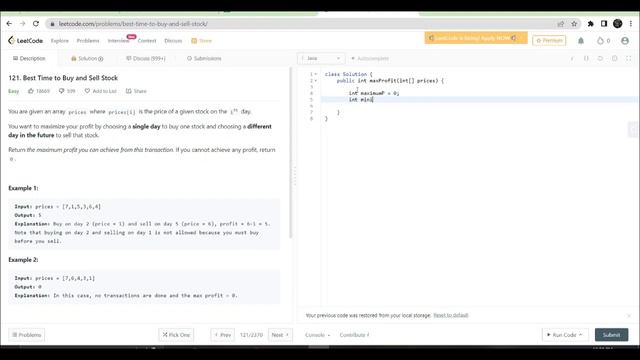Open the Store nav item
The height and width of the screenshot is (360, 640).
pos(202,41)
